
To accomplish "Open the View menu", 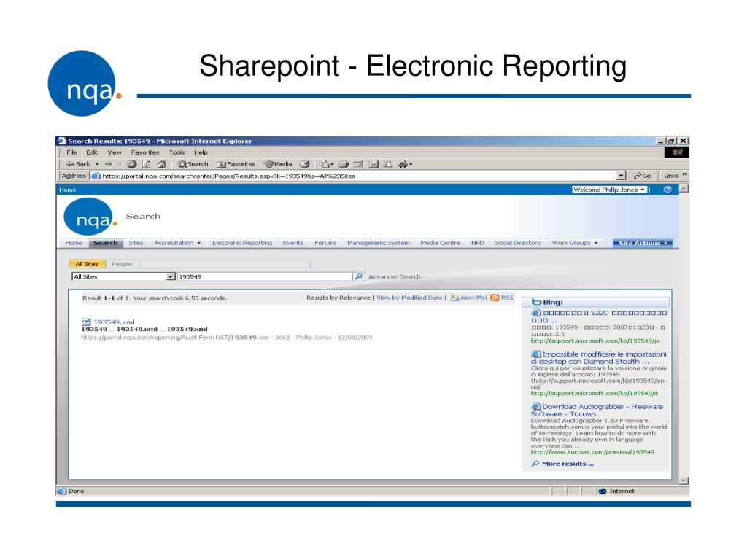I will 115,152.
